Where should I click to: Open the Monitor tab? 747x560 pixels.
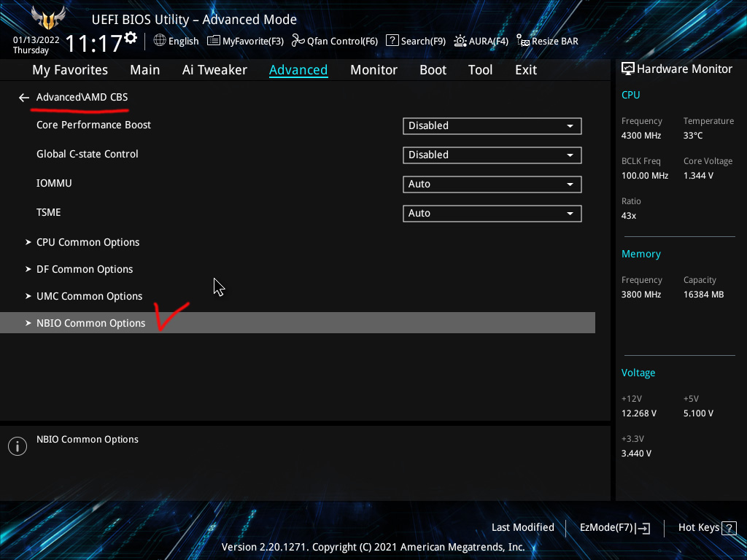click(x=373, y=70)
